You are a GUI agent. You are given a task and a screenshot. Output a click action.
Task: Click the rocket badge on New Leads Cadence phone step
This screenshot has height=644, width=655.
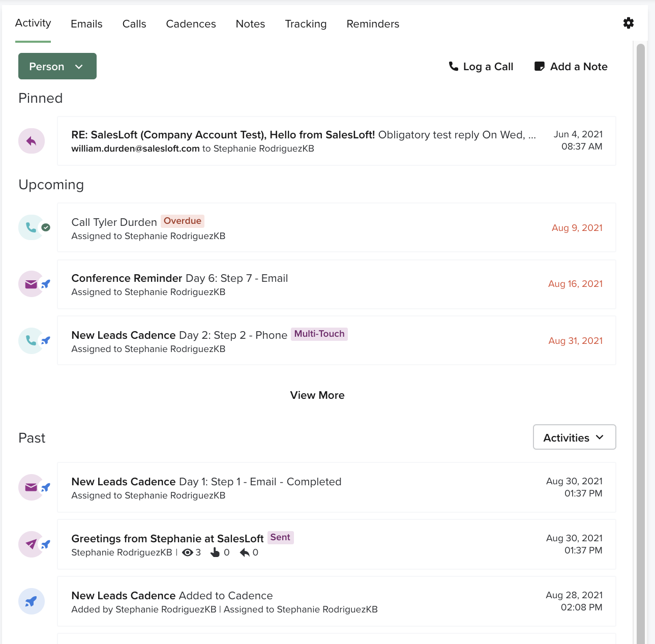pyautogui.click(x=45, y=341)
